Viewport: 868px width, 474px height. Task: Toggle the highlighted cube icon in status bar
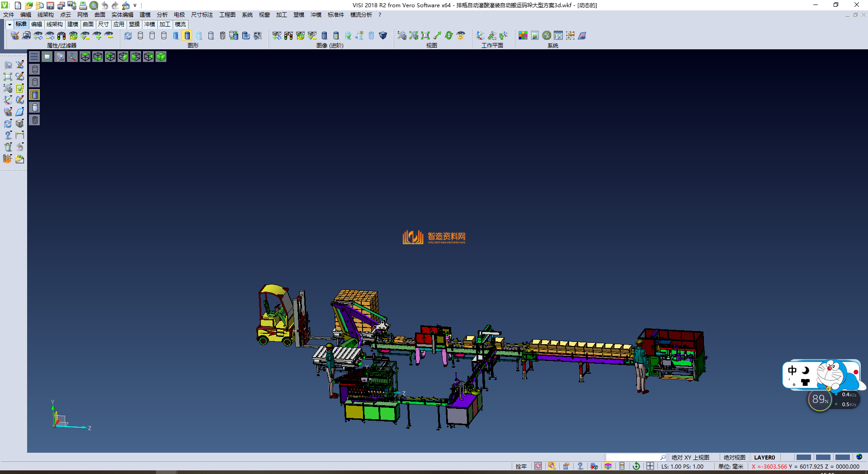pyautogui.click(x=608, y=466)
